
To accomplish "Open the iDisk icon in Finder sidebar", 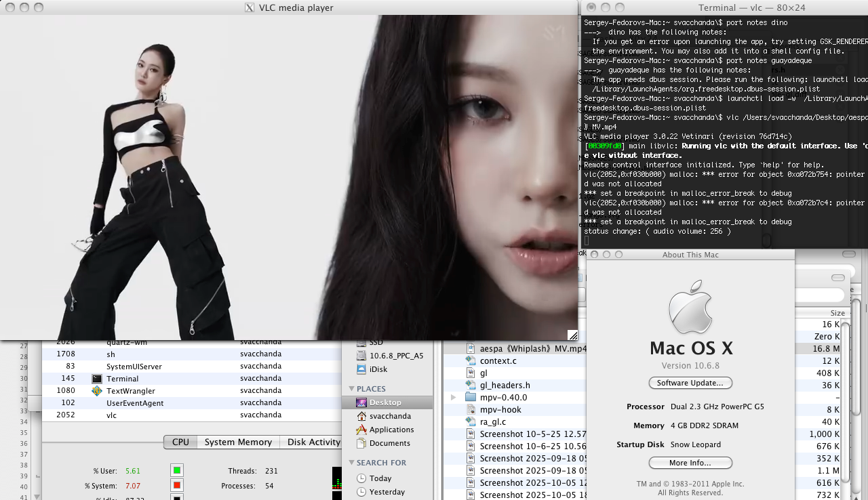I will (362, 369).
